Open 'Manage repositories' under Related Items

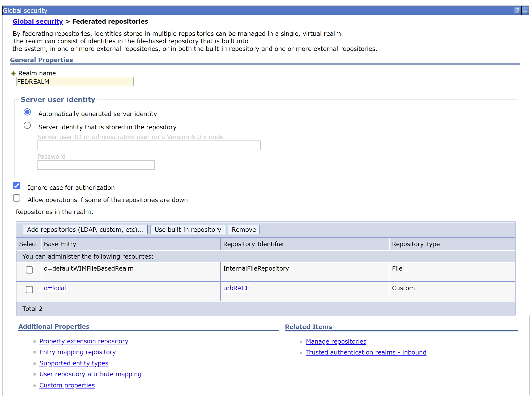click(x=336, y=341)
